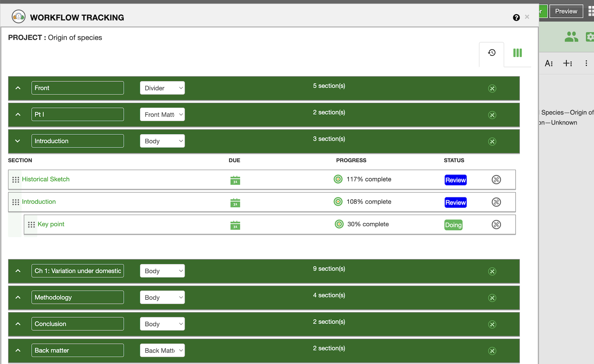Open the Back Matter type dropdown
The width and height of the screenshot is (594, 364).
pos(162,351)
